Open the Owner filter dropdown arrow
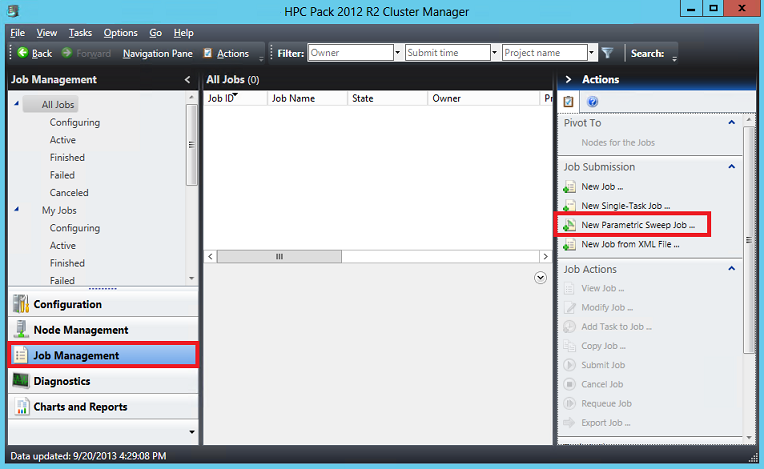The height and width of the screenshot is (469, 764). (x=398, y=53)
